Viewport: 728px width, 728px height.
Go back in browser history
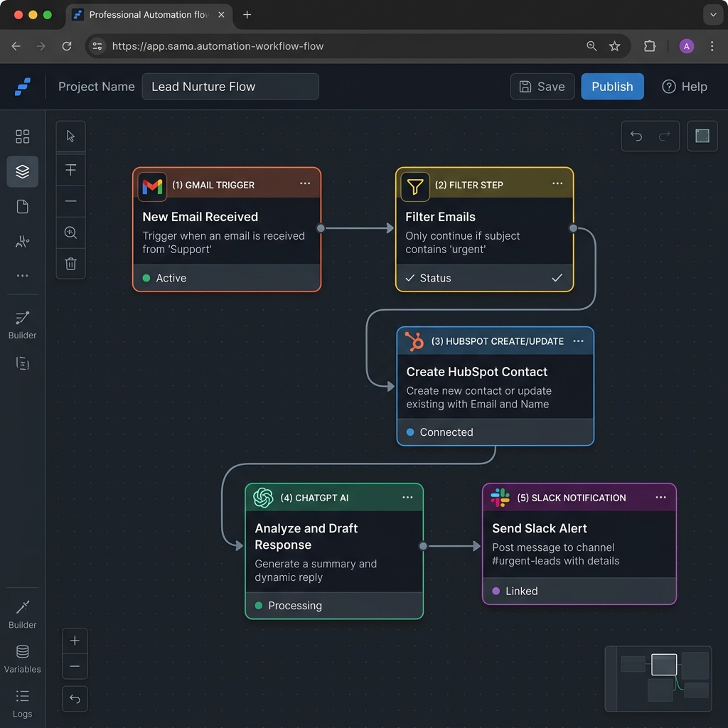16,46
